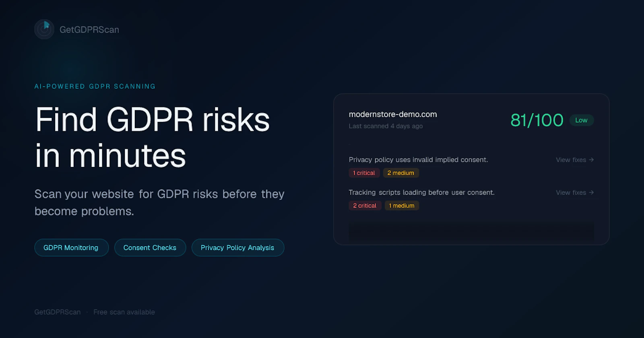Click the modernstore-demo.com domain name
Viewport: 644px width, 338px height.
coord(393,114)
